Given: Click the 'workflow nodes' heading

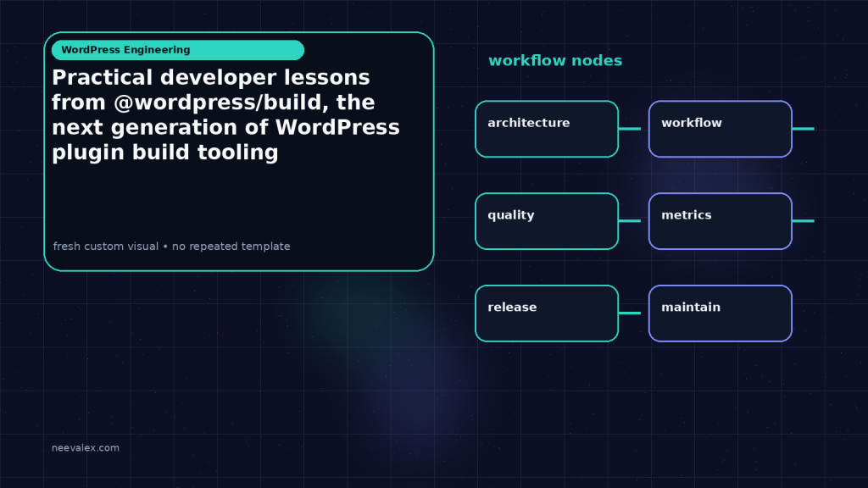Looking at the screenshot, I should (555, 60).
